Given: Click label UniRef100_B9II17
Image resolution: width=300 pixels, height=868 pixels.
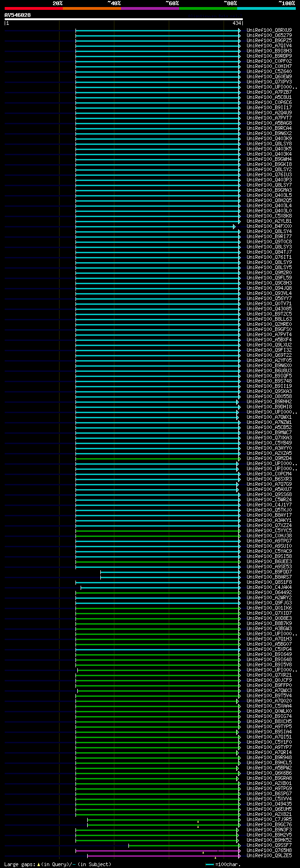Looking at the screenshot, I should point(269,107).
